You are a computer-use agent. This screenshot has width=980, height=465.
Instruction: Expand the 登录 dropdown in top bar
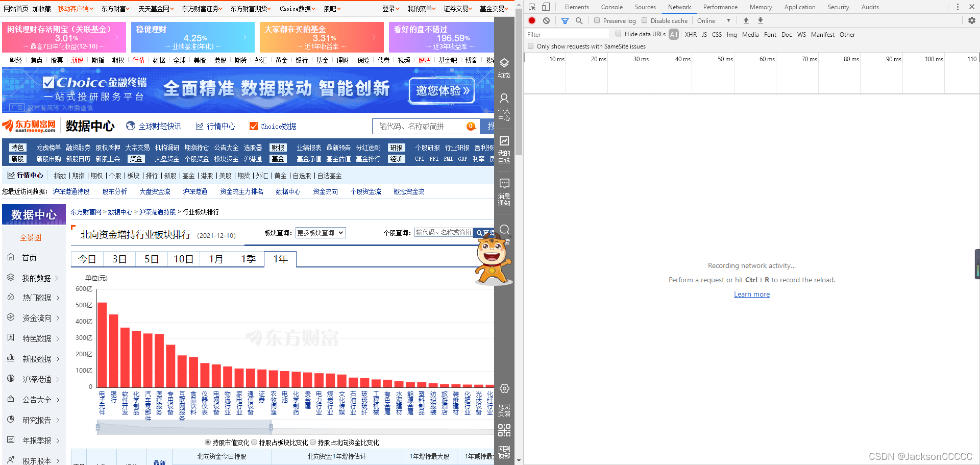pos(391,9)
